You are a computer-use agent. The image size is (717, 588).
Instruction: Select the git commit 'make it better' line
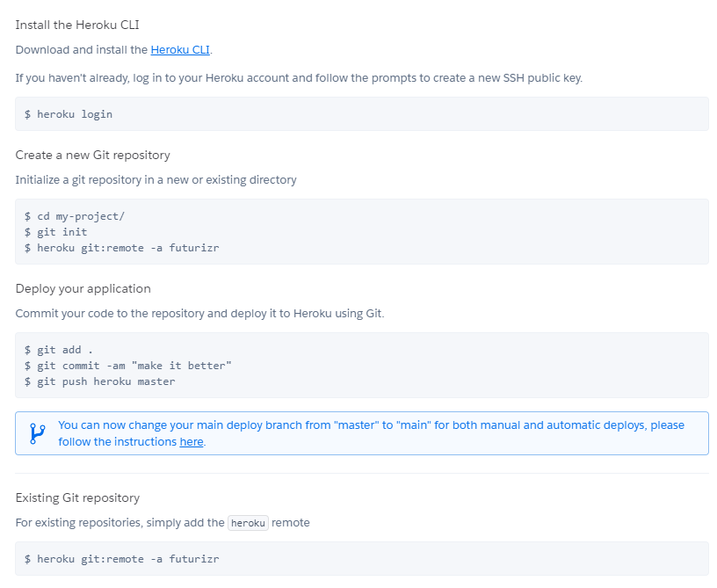pos(128,366)
